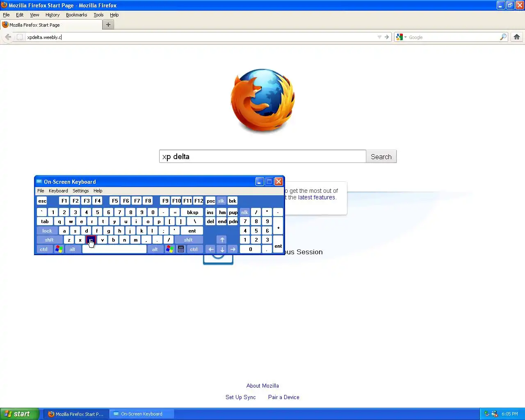This screenshot has width=525, height=420.
Task: Open the On-Screen Keyboard File menu
Action: click(41, 191)
